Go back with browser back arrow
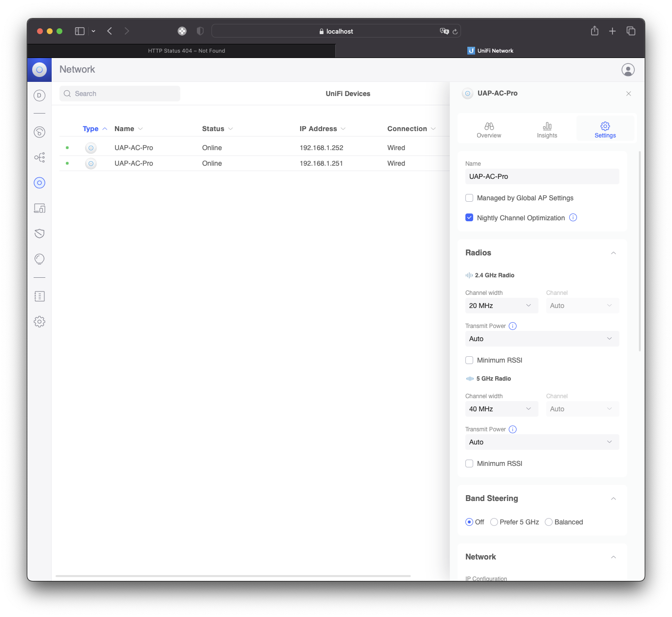This screenshot has width=672, height=617. point(110,31)
